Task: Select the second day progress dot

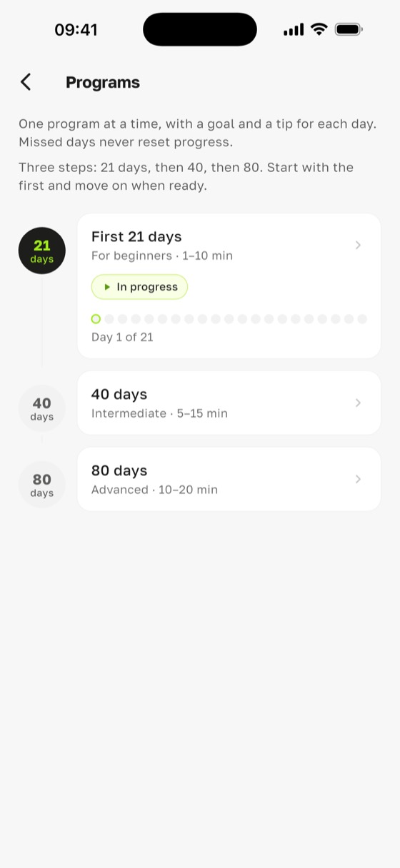Action: [109, 319]
